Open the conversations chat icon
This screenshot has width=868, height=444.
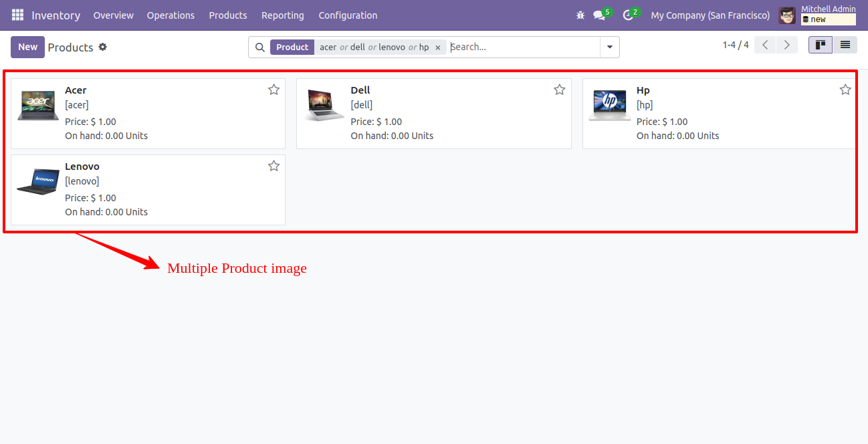(599, 15)
